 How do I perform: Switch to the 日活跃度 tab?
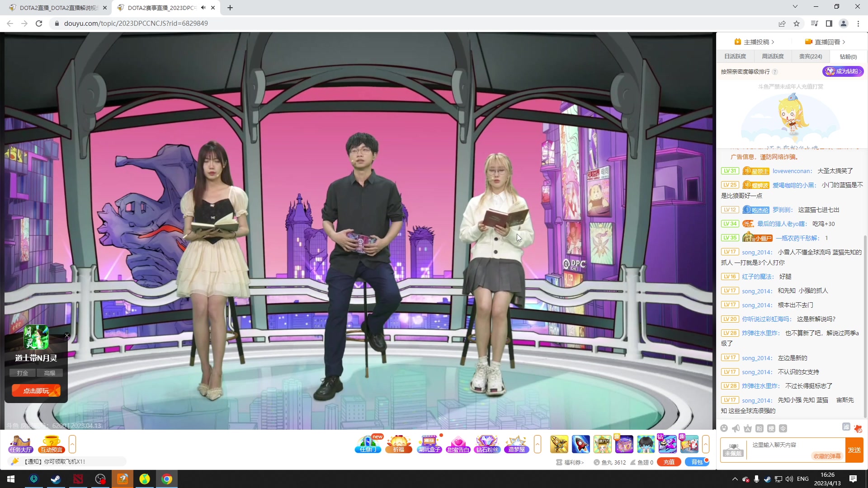[x=735, y=56]
